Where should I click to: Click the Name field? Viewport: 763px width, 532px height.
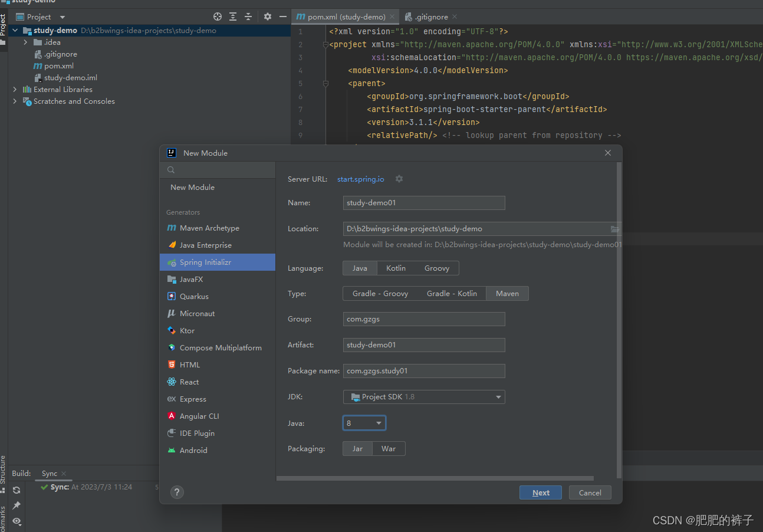[424, 203]
